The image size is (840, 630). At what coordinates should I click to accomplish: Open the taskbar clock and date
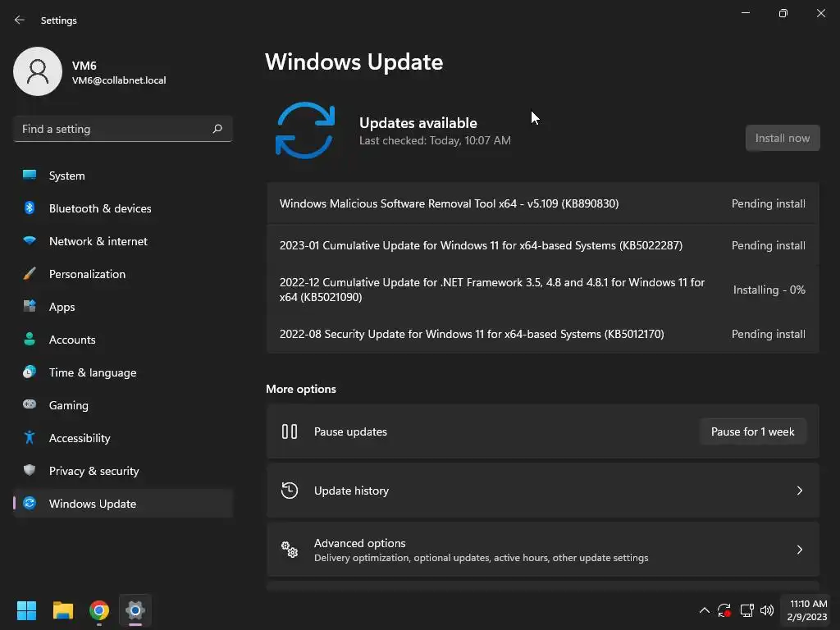(x=807, y=610)
